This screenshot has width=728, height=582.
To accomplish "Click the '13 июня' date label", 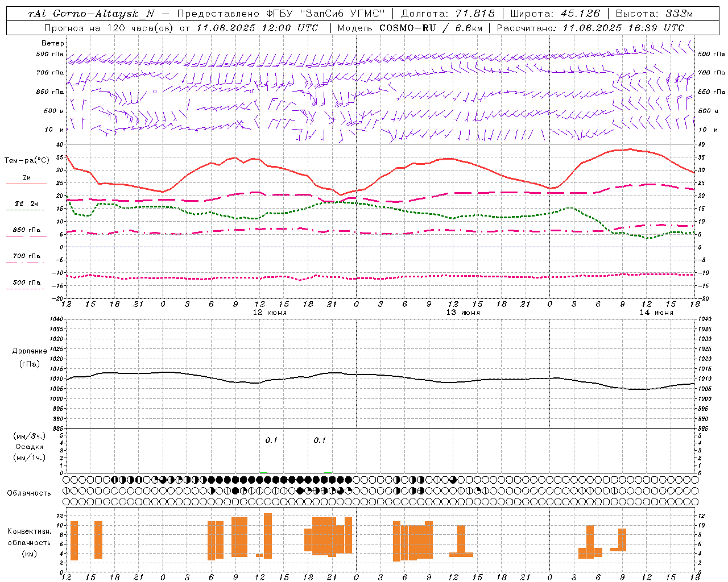I will point(463,313).
